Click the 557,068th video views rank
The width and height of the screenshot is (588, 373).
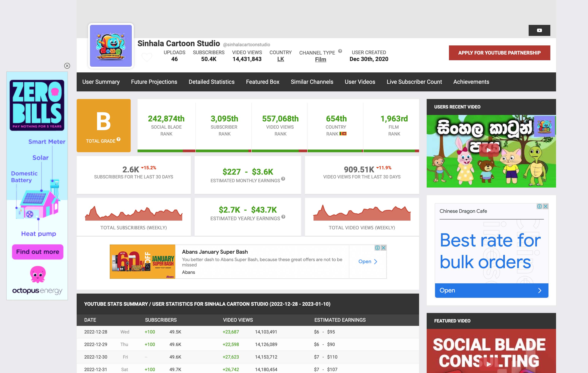click(x=280, y=119)
